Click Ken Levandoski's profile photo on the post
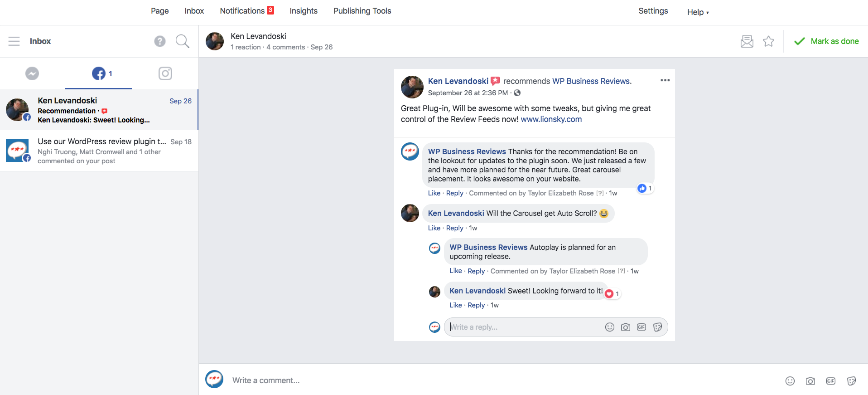 coord(412,87)
